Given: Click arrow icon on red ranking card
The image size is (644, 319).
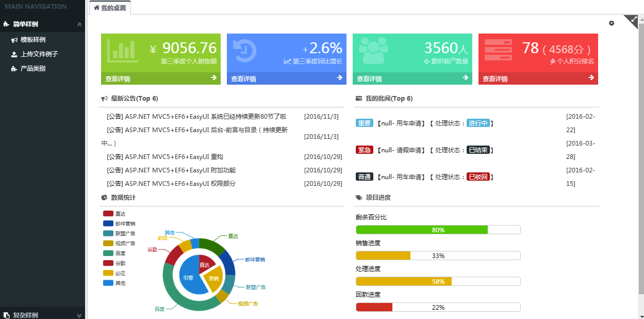Looking at the screenshot, I should point(591,78).
